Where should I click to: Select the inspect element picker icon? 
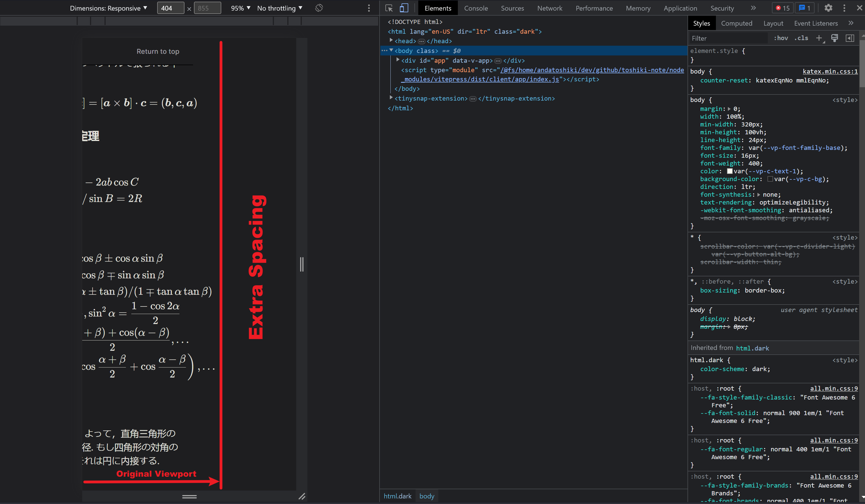[x=389, y=8]
